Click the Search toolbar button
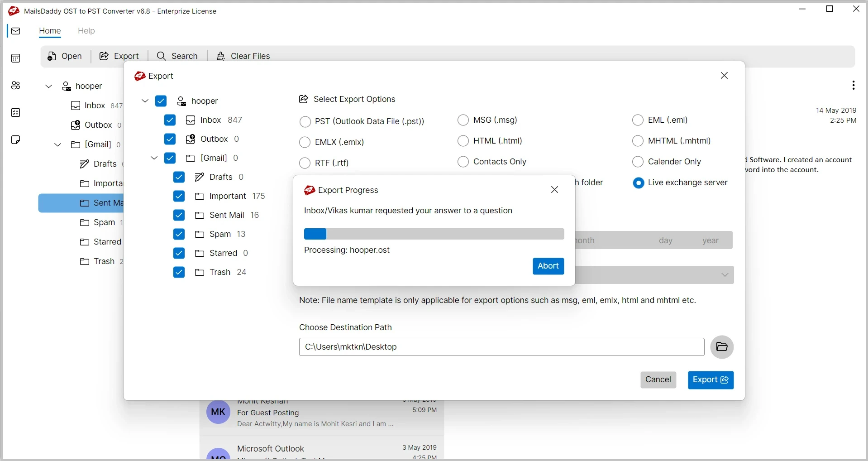868x461 pixels. click(177, 56)
